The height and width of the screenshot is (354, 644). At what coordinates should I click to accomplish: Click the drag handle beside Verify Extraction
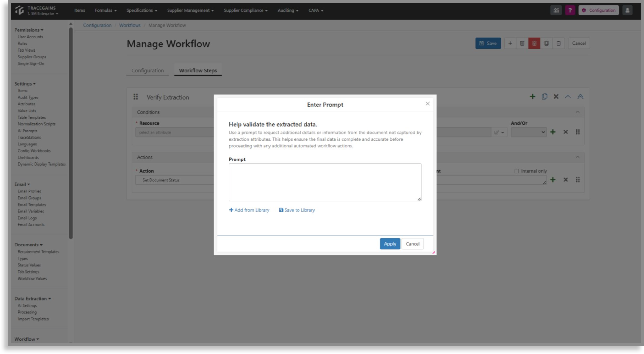coord(136,97)
